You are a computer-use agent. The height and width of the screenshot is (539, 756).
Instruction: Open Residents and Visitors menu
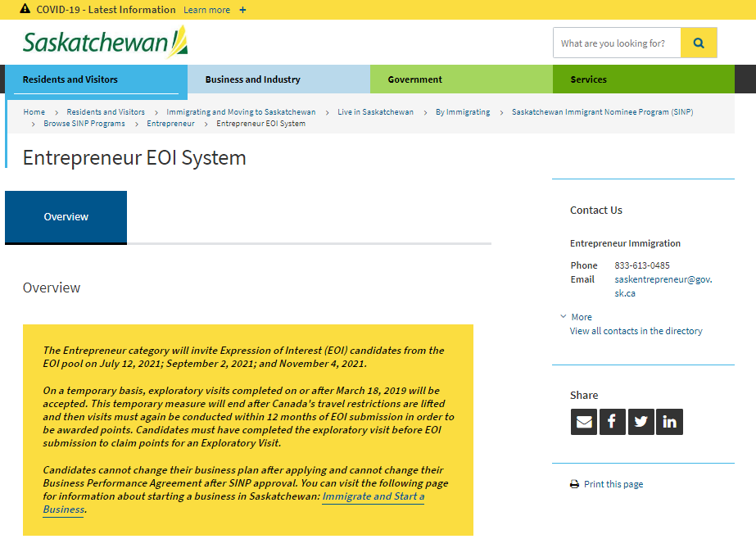(96, 79)
